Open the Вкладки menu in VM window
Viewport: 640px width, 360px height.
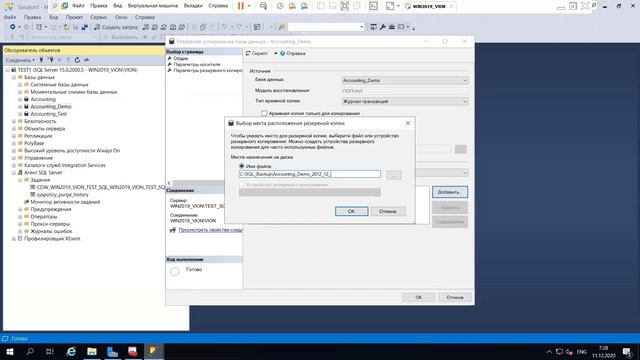[193, 6]
